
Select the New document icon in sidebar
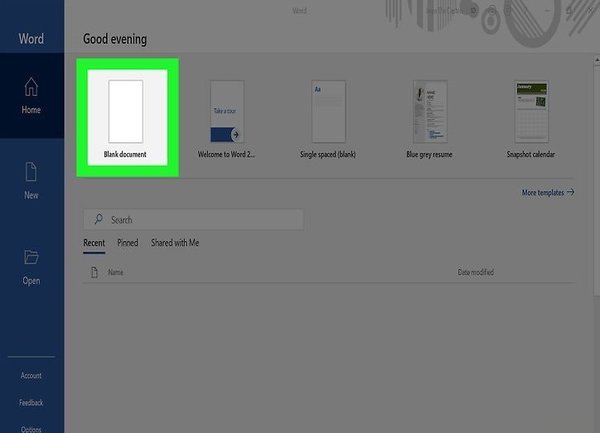coord(31,172)
